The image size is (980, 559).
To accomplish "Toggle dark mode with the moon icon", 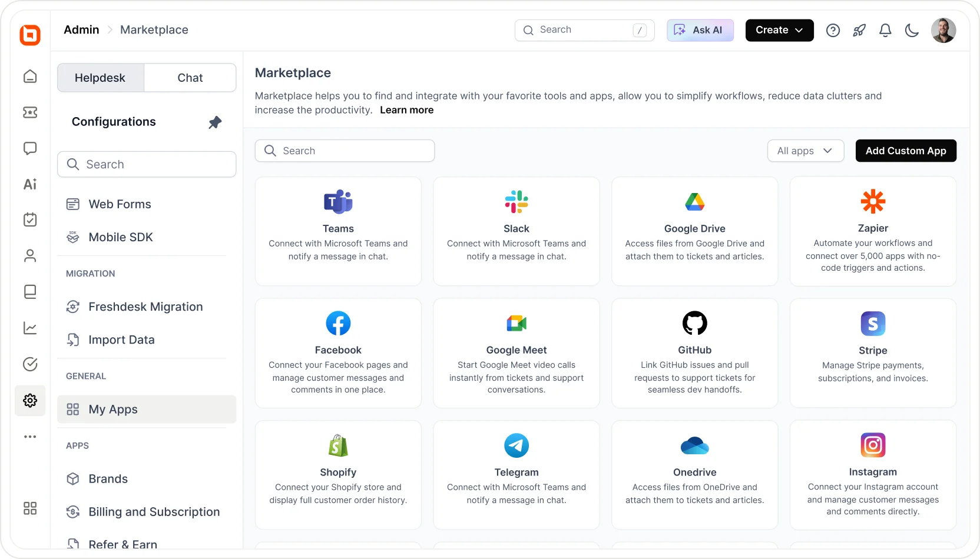I will (x=912, y=30).
